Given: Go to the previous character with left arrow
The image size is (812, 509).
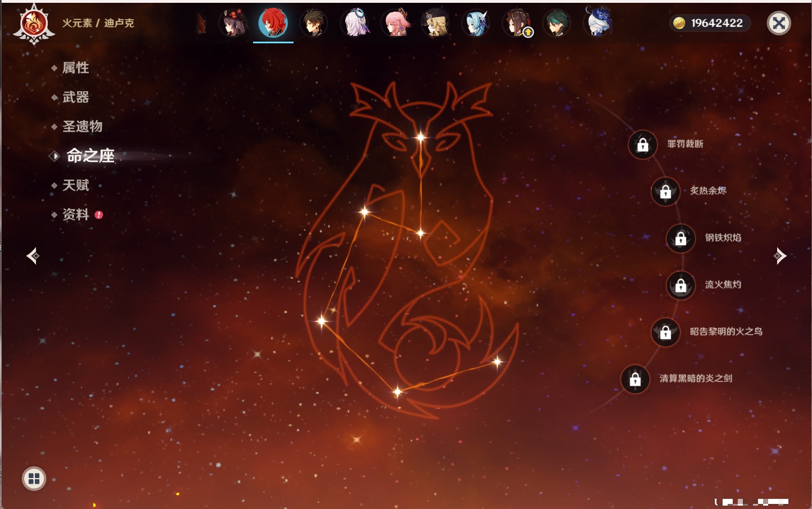Looking at the screenshot, I should coord(33,256).
